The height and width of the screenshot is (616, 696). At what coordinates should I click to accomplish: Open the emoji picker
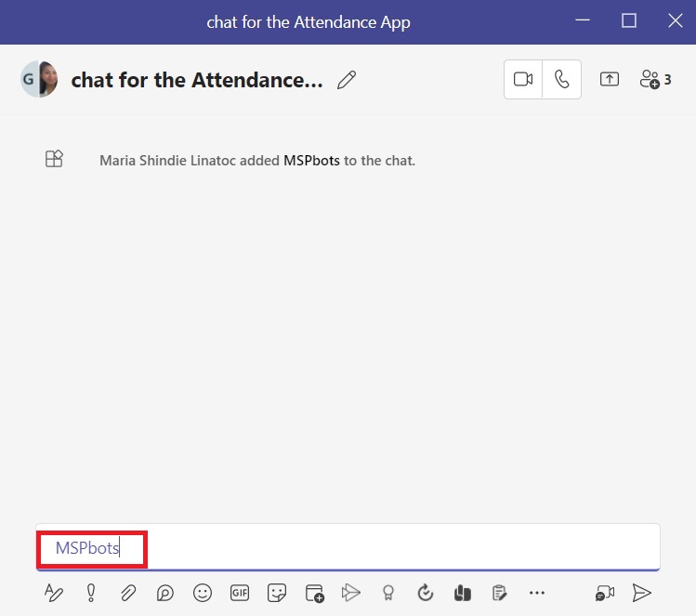(203, 593)
